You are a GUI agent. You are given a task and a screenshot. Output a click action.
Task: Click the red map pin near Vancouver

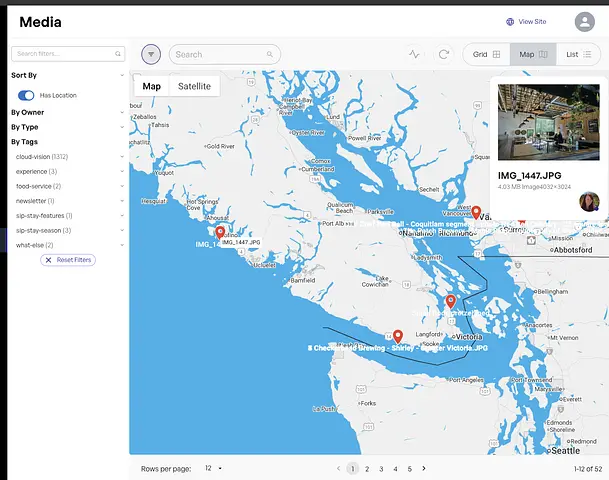tap(477, 212)
